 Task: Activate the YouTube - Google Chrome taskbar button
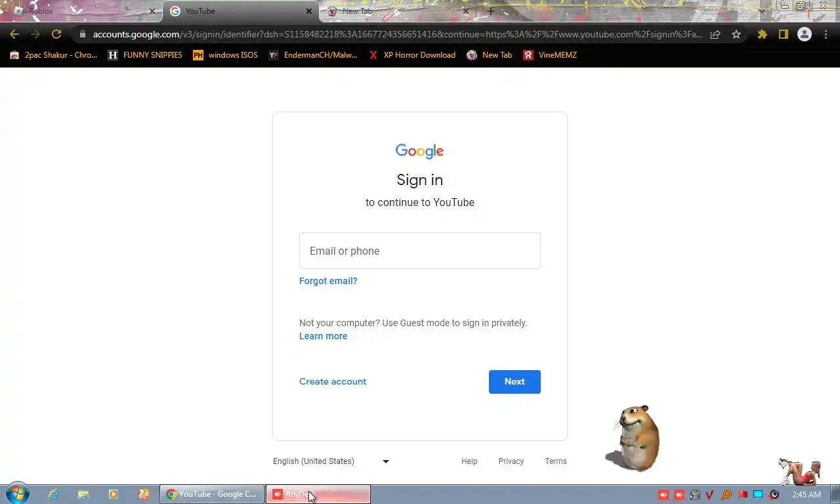pyautogui.click(x=212, y=494)
